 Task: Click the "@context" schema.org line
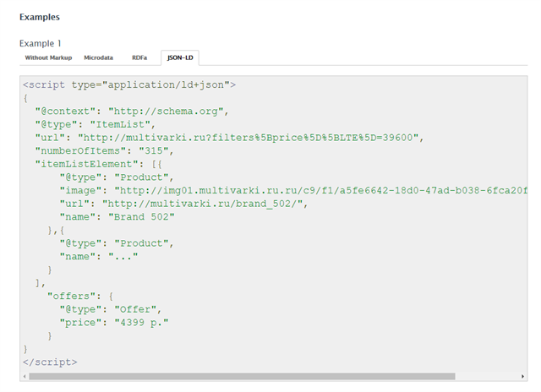132,112
